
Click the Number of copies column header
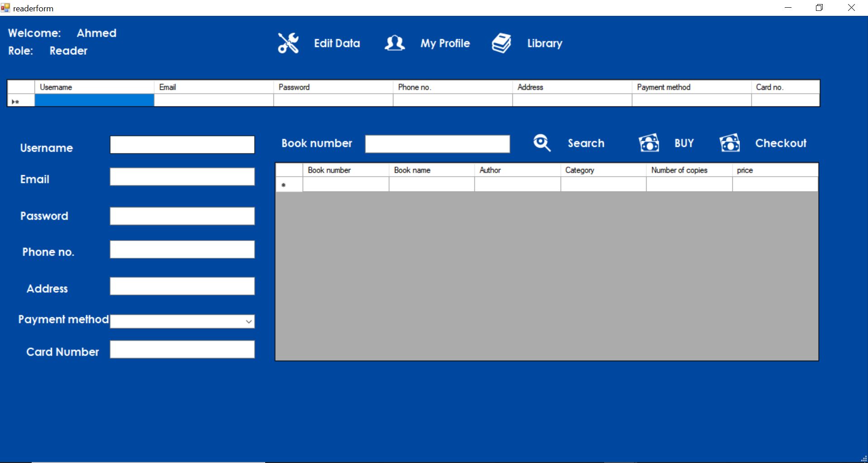[x=690, y=170]
